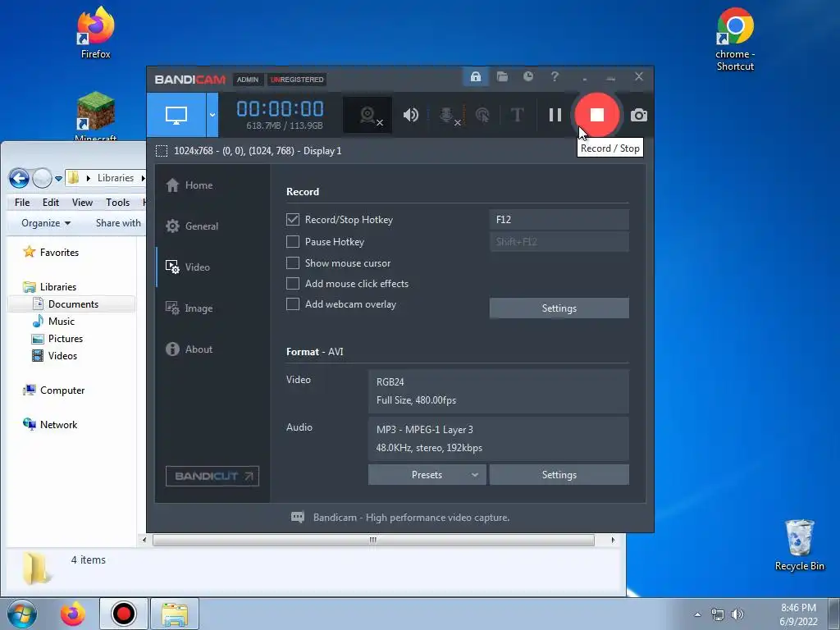Screen dimensions: 840x630
Task: Open Format section Settings button
Action: click(559, 475)
